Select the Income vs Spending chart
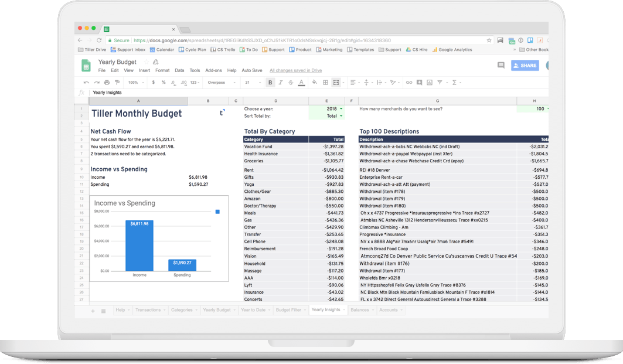This screenshot has height=364, width=623. (159, 239)
